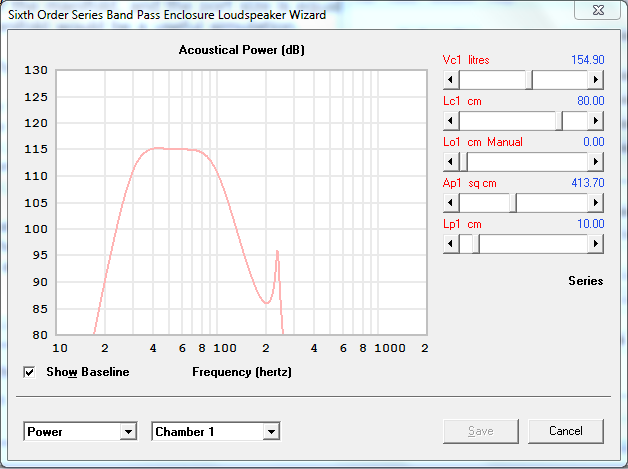Image resolution: width=628 pixels, height=469 pixels.
Task: Click the Lo1 slider thumb
Action: 464,162
